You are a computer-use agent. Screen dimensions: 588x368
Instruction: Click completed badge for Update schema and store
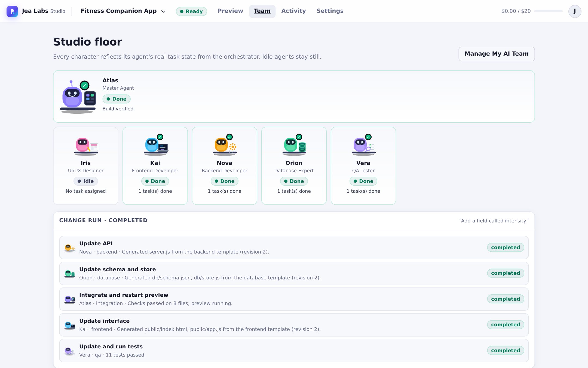tap(506, 273)
